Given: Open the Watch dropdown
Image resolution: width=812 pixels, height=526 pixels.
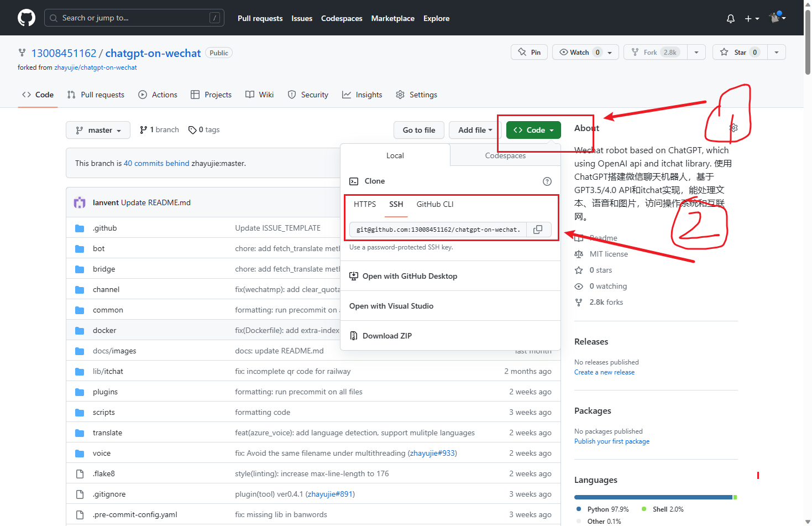Looking at the screenshot, I should pos(585,52).
